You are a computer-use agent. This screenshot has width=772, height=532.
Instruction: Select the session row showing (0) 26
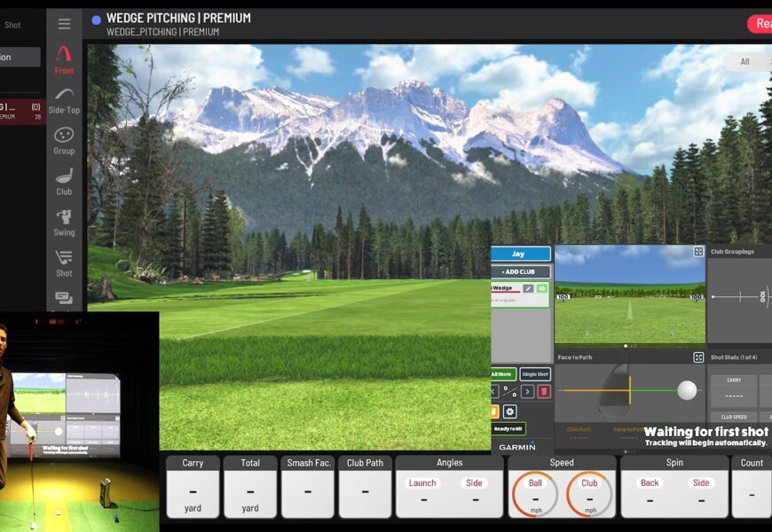pos(23,111)
